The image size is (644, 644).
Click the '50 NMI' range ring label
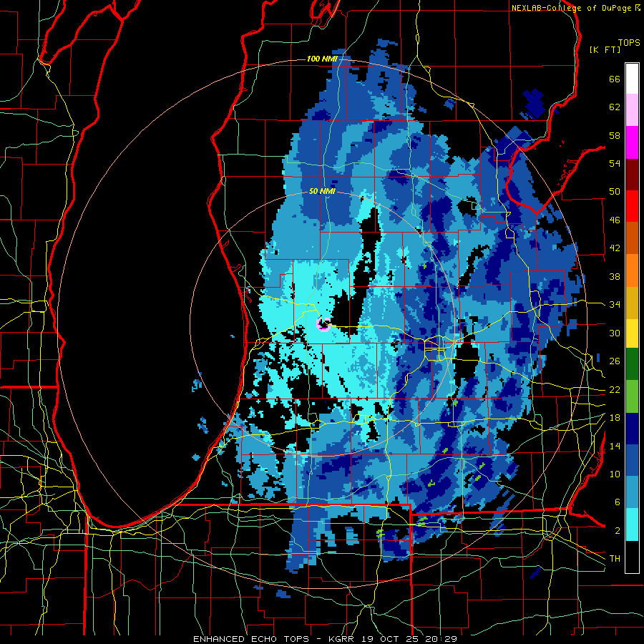pos(322,191)
